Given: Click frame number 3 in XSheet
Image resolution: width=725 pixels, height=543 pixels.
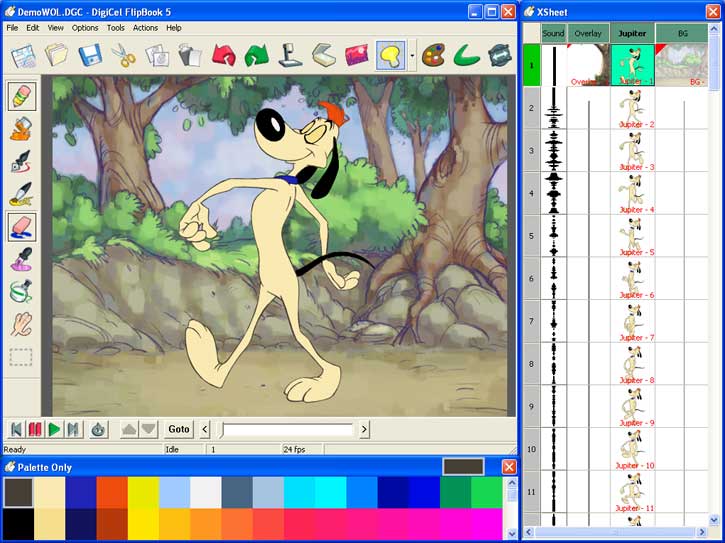Looking at the screenshot, I should click(x=531, y=150).
